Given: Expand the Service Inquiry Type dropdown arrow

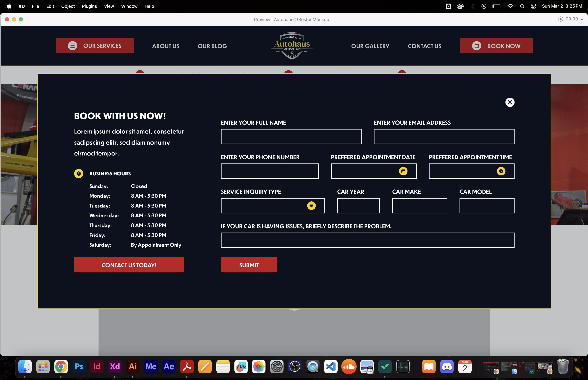Looking at the screenshot, I should (311, 205).
